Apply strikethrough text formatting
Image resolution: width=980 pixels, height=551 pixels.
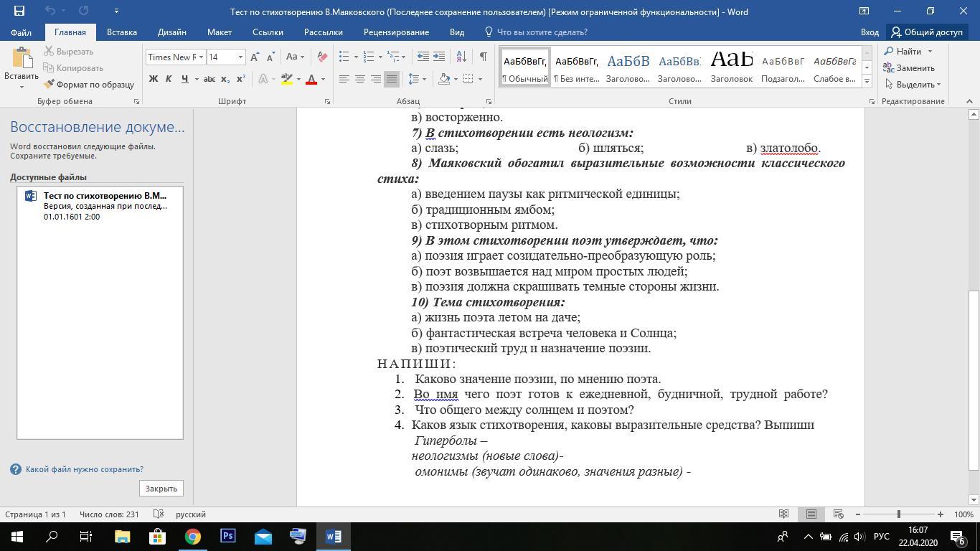point(209,79)
